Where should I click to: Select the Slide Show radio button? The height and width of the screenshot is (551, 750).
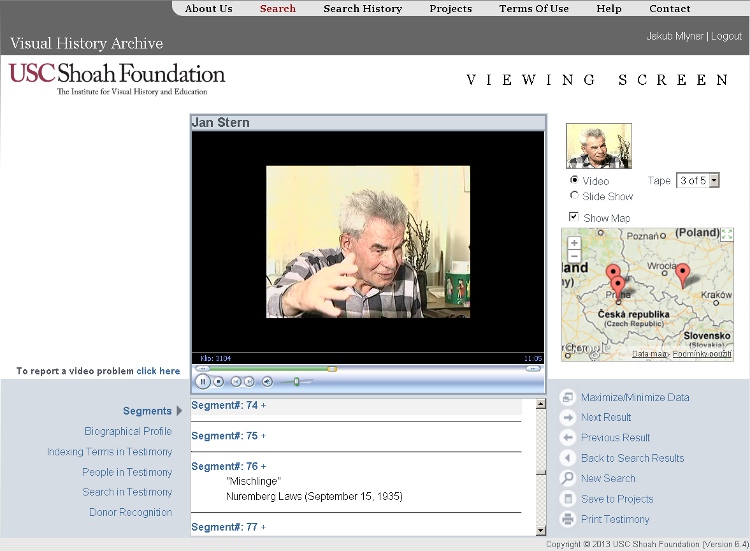coord(574,196)
